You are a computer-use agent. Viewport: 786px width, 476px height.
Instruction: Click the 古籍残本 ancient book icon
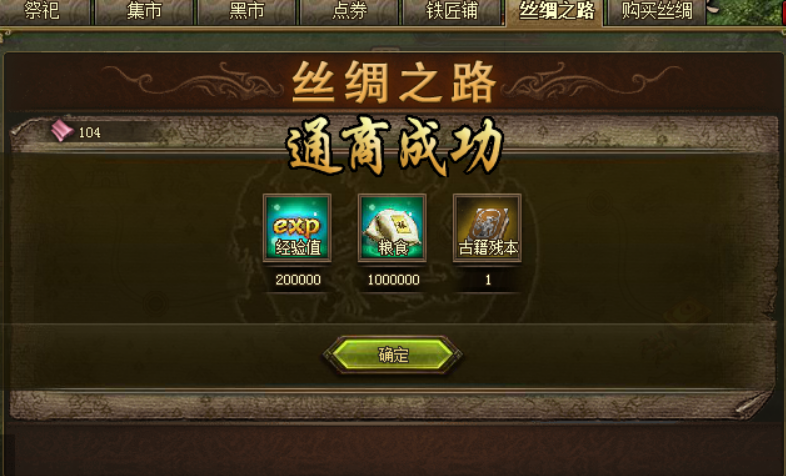[x=487, y=228]
